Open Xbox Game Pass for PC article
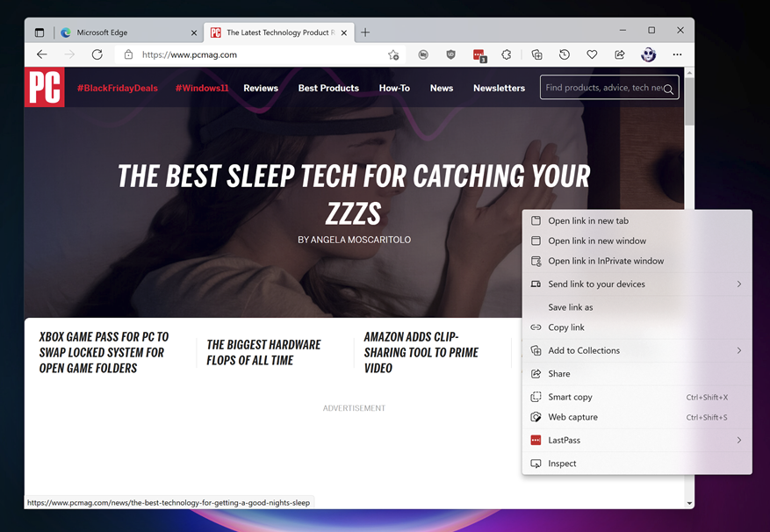Screen dimensions: 770x532 click(104, 352)
